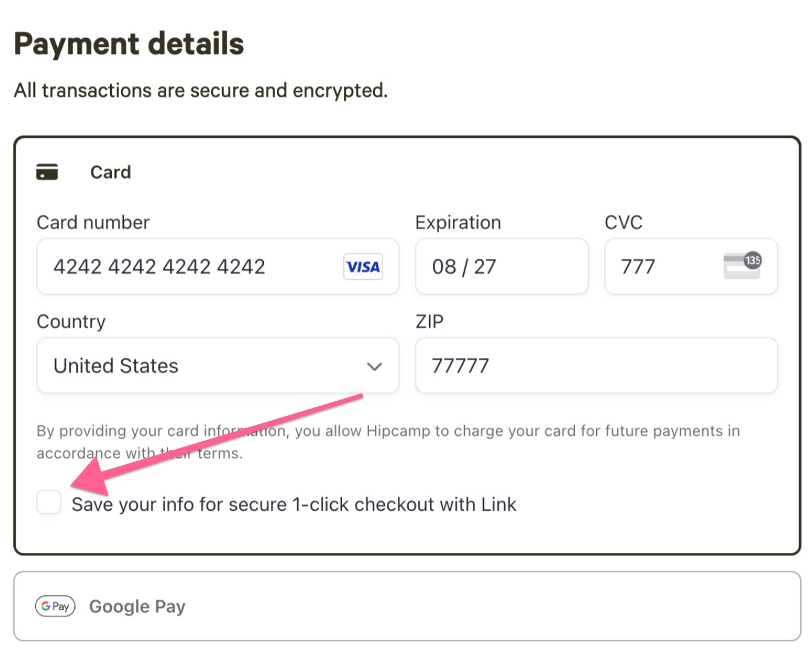
Task: Click the Save your info checkbox label text
Action: [294, 505]
